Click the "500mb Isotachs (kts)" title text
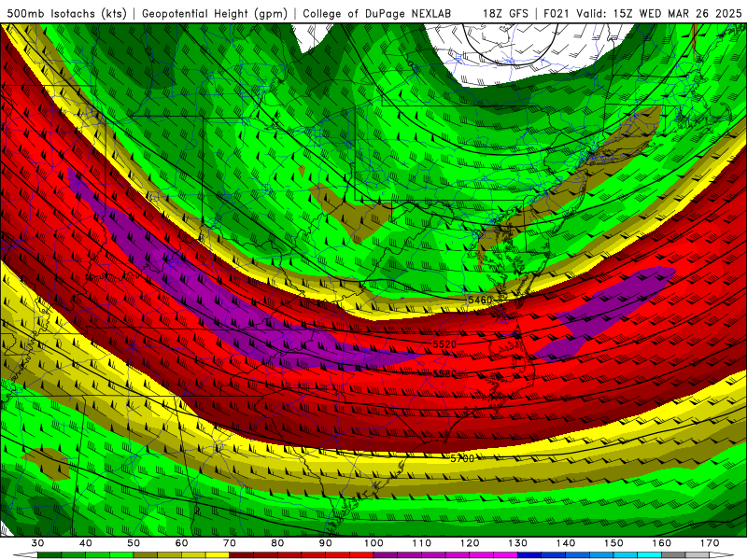Viewport: 747px width, 560px height. [x=67, y=13]
